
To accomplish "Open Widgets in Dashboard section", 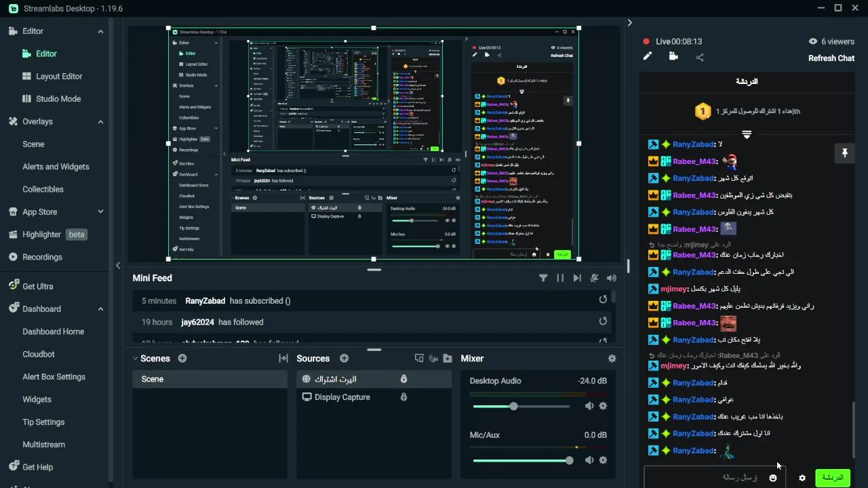I will click(x=37, y=400).
